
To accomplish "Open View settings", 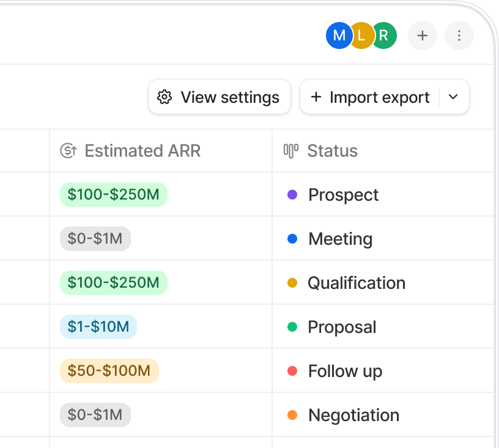I will pos(220,97).
